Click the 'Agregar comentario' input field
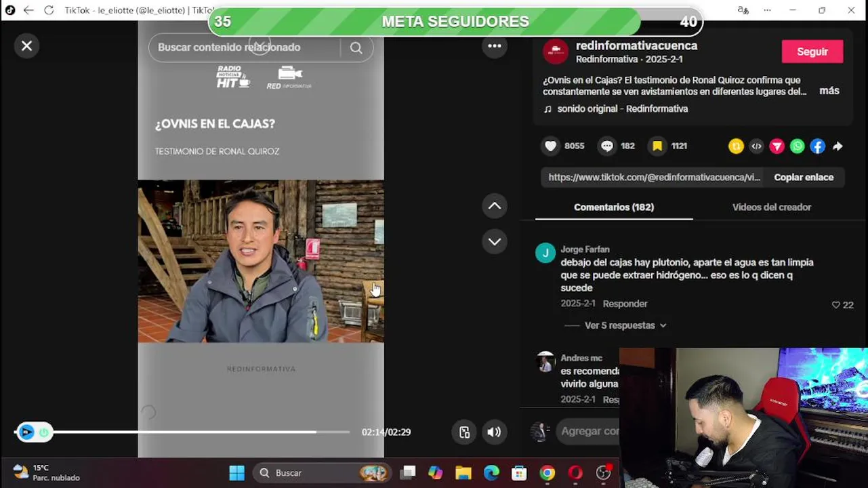Screen dimensions: 868x488 (x=590, y=431)
